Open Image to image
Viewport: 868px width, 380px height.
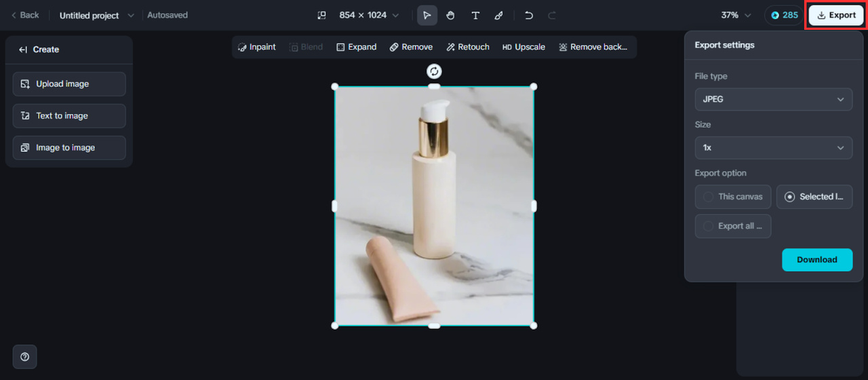tap(69, 148)
